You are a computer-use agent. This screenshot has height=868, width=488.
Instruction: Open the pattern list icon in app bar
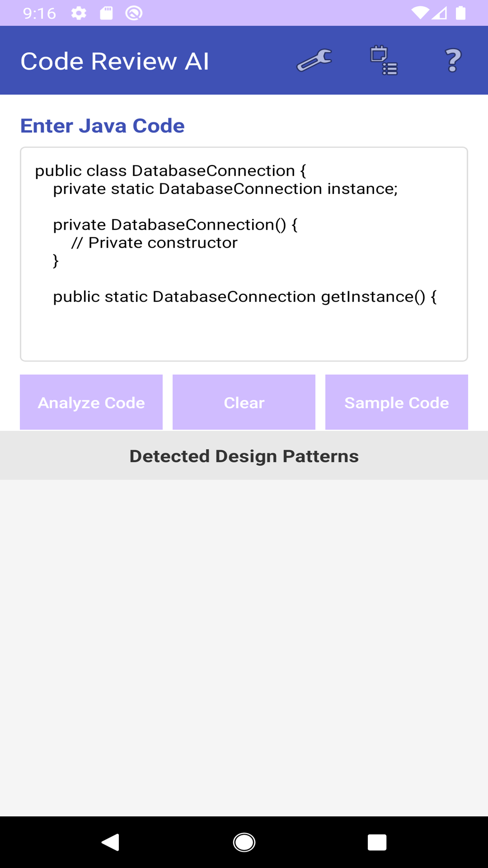(384, 61)
